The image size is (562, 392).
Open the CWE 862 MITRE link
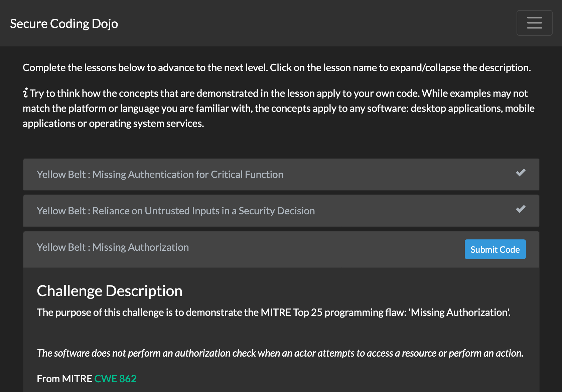tap(115, 379)
